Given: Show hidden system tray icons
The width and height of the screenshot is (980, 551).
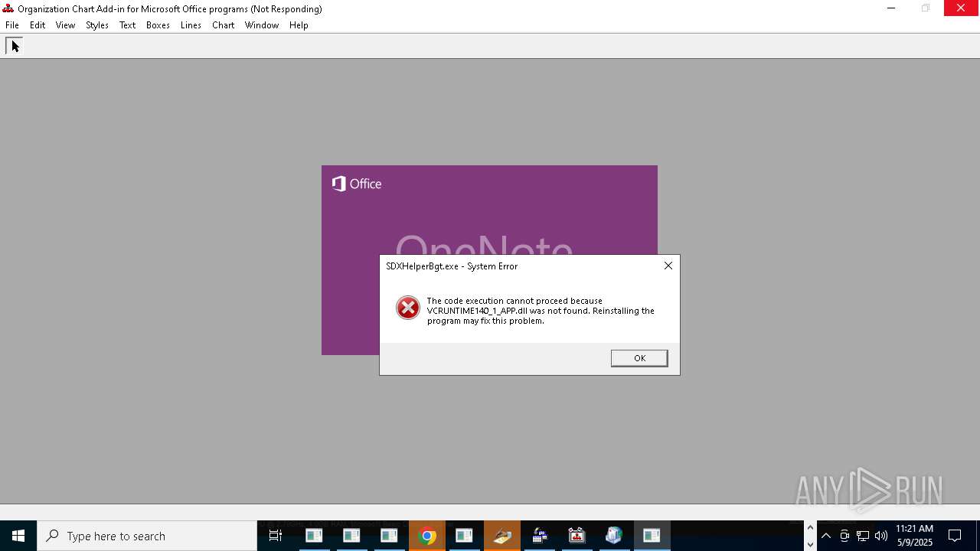Looking at the screenshot, I should coord(826,536).
